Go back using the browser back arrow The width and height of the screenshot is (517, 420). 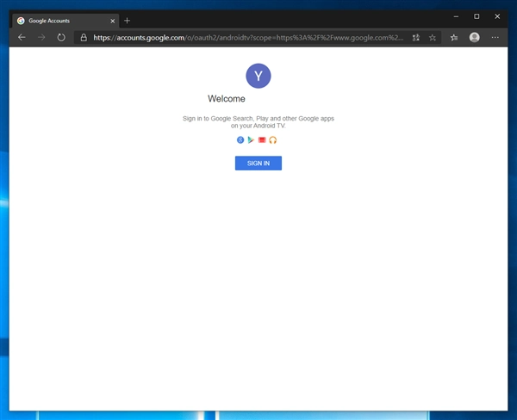pyautogui.click(x=22, y=38)
